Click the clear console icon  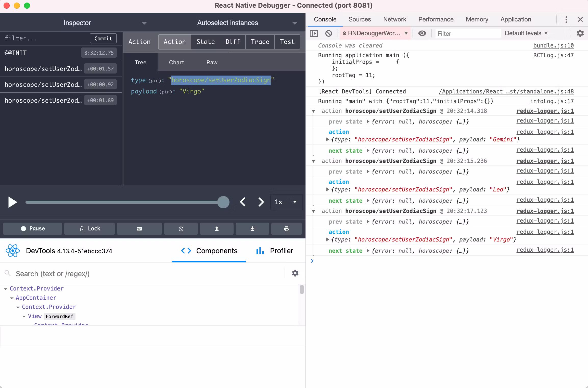click(x=329, y=33)
